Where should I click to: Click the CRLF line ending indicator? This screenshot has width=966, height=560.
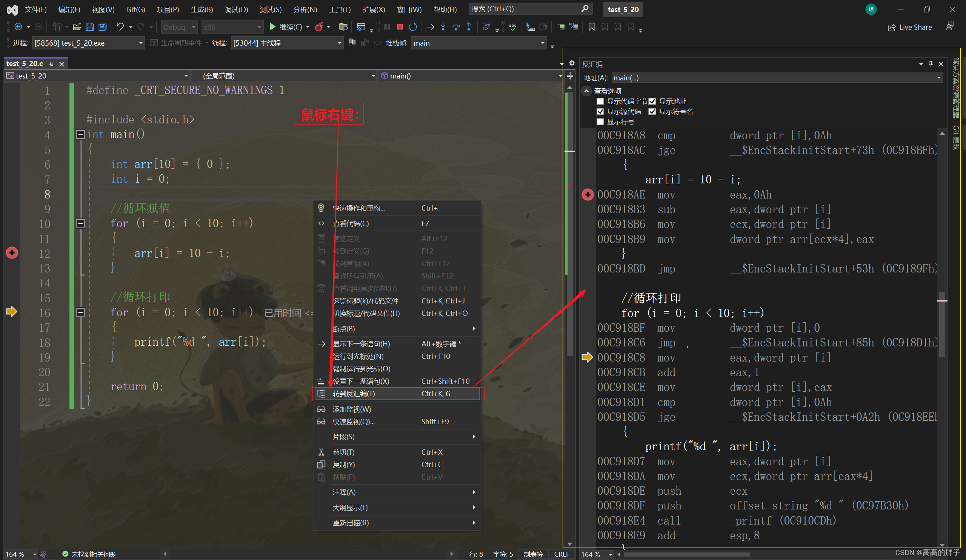[561, 554]
